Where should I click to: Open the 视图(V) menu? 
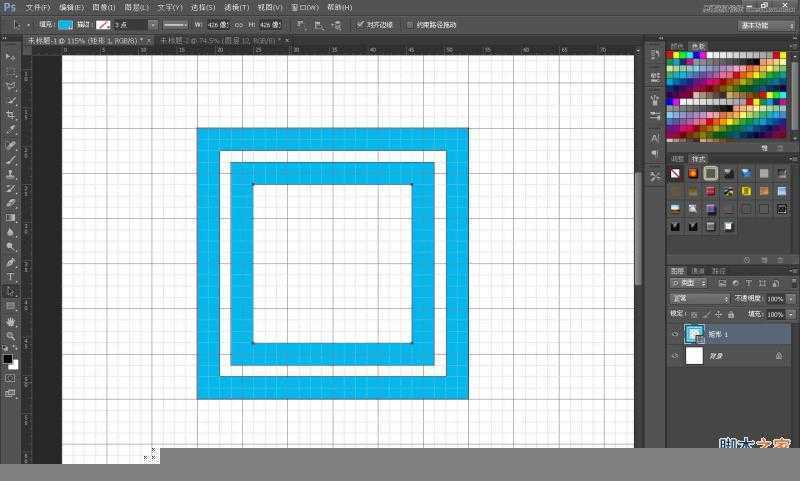[270, 8]
